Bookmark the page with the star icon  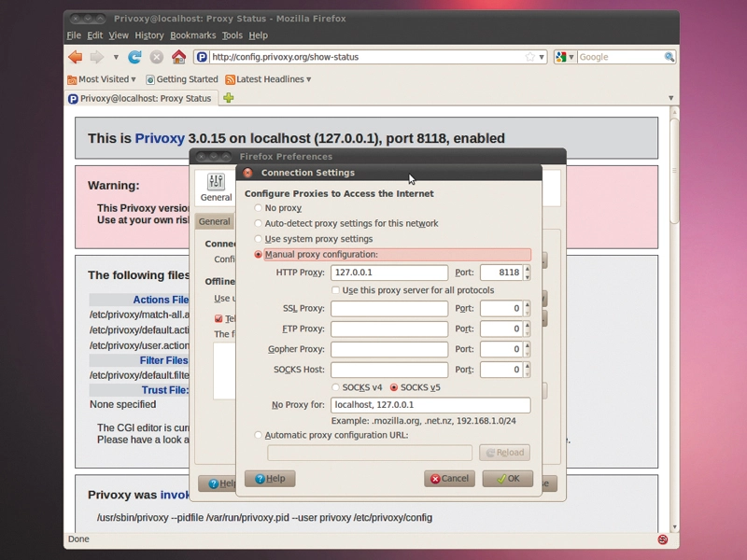coord(529,57)
